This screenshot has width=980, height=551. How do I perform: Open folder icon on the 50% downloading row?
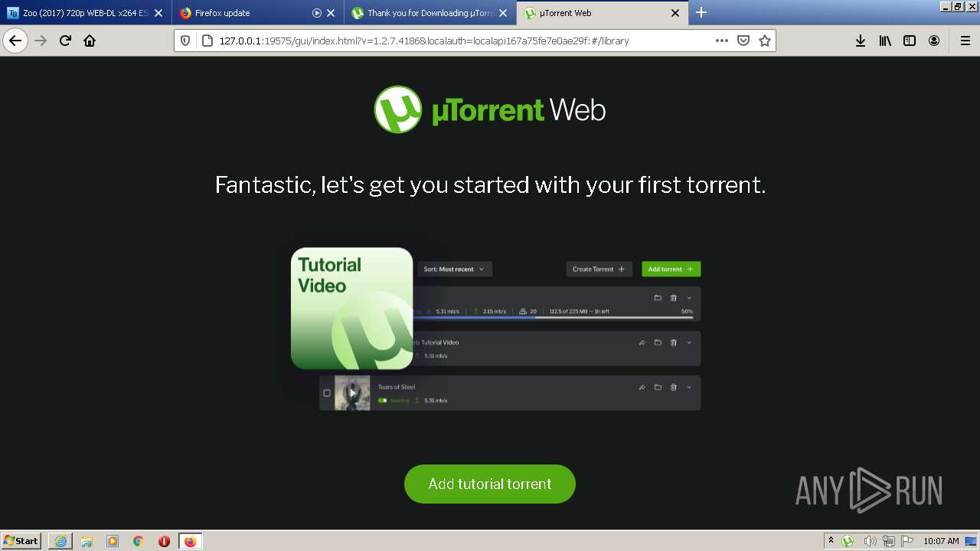[x=658, y=298]
